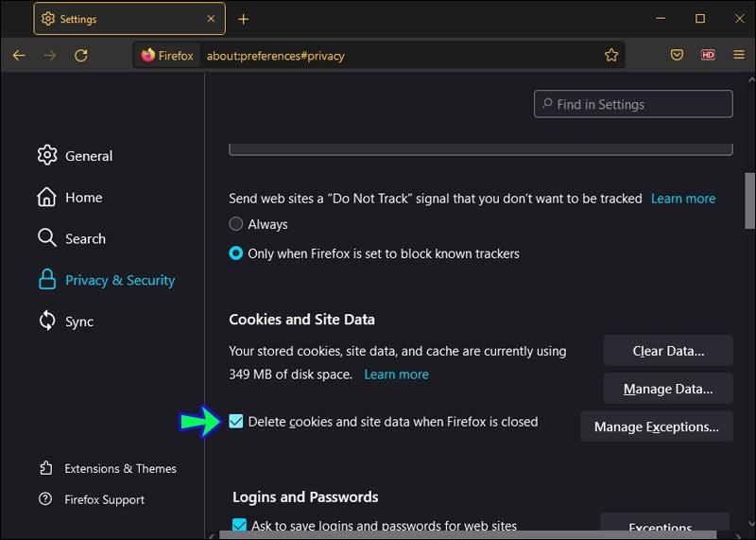The image size is (756, 540).
Task: Click the Firefox identity icon in address bar
Action: [x=167, y=56]
